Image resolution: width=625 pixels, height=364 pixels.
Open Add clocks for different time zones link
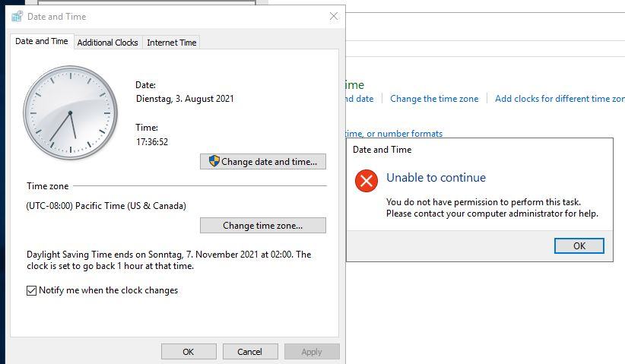coord(560,98)
